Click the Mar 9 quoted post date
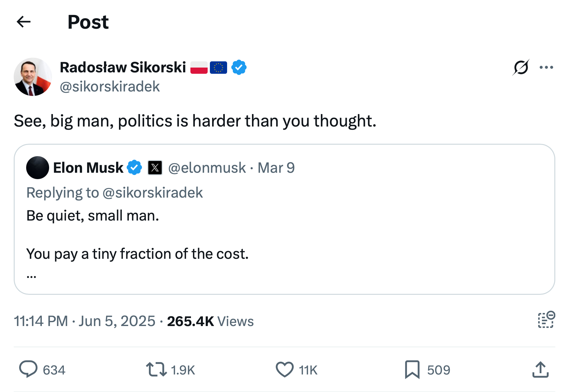Viewport: 562px width, 392px height. pos(276,168)
